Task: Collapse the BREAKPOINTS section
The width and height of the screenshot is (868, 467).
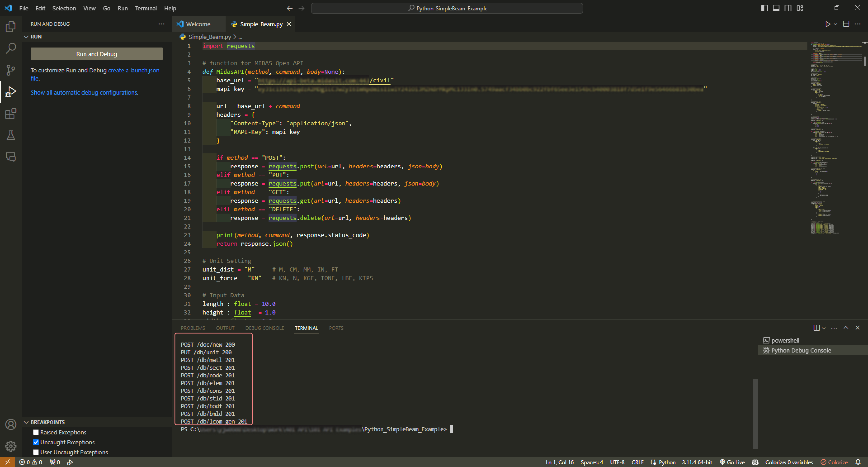Action: (x=26, y=422)
